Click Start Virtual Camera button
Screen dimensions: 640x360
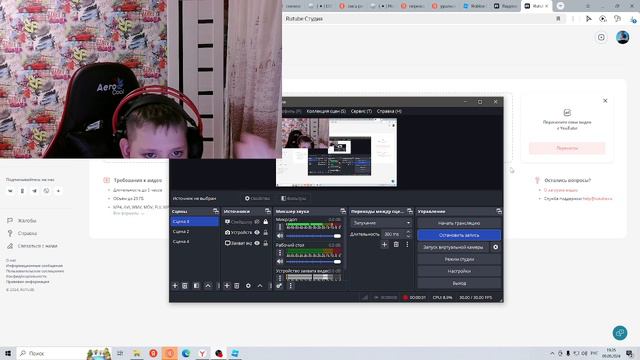(x=453, y=247)
